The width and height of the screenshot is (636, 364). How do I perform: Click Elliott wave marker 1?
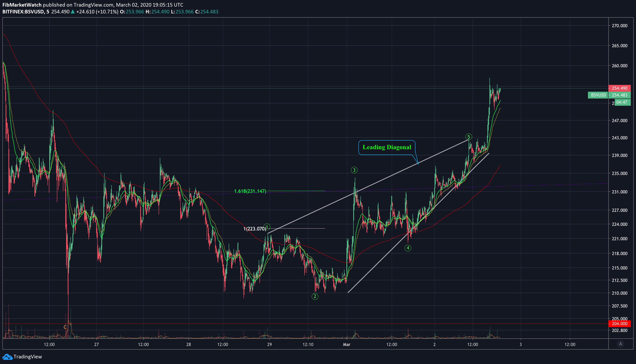pos(267,227)
